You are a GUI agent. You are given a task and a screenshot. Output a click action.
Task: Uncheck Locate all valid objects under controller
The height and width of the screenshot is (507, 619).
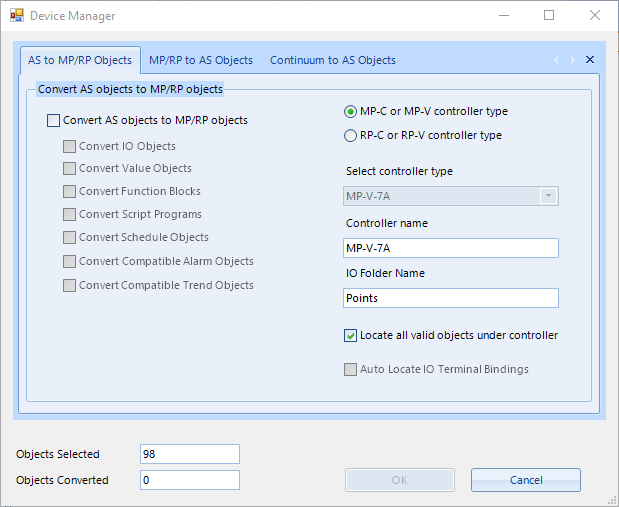tap(350, 336)
